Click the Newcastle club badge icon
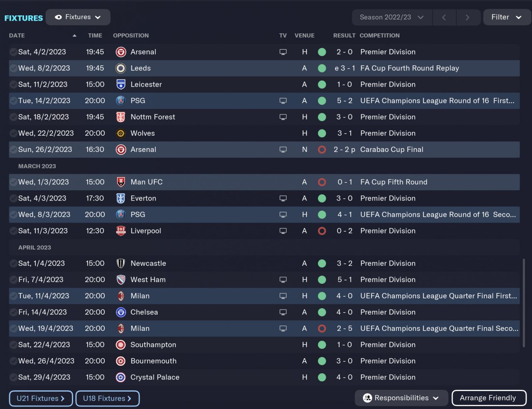Screen dimensions: 532x409 [x=121, y=263]
